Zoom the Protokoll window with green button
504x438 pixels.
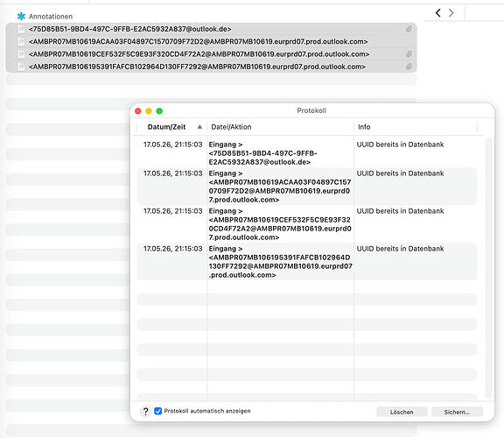click(x=159, y=111)
